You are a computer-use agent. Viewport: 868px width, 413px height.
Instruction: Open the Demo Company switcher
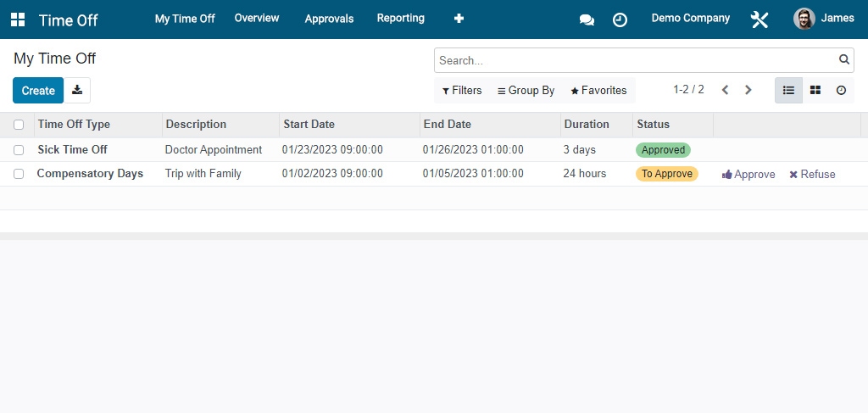point(690,19)
